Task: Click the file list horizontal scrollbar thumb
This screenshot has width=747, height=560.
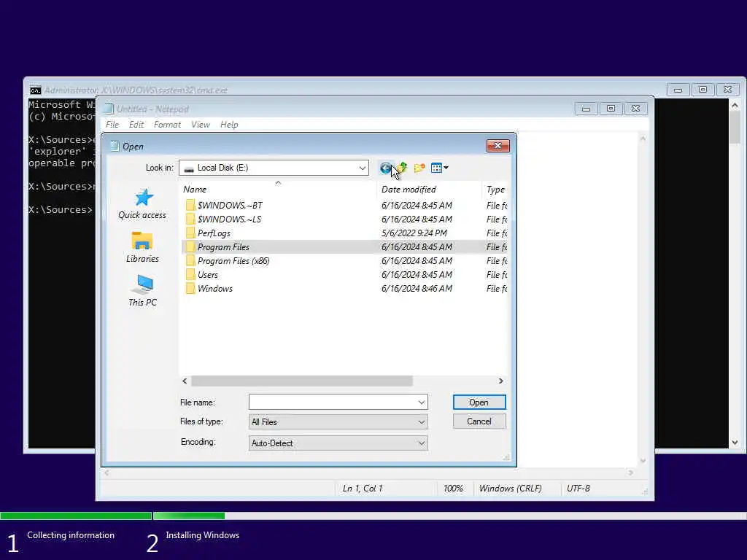Action: click(x=301, y=381)
